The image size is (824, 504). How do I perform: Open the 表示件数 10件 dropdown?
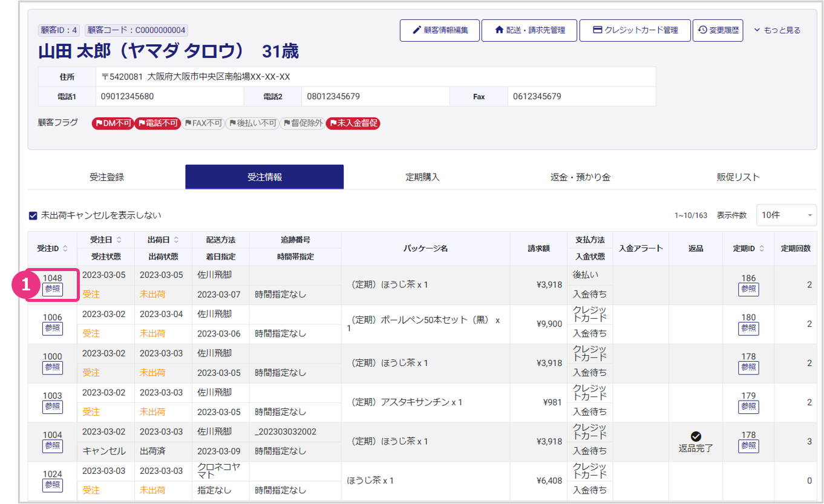point(786,215)
